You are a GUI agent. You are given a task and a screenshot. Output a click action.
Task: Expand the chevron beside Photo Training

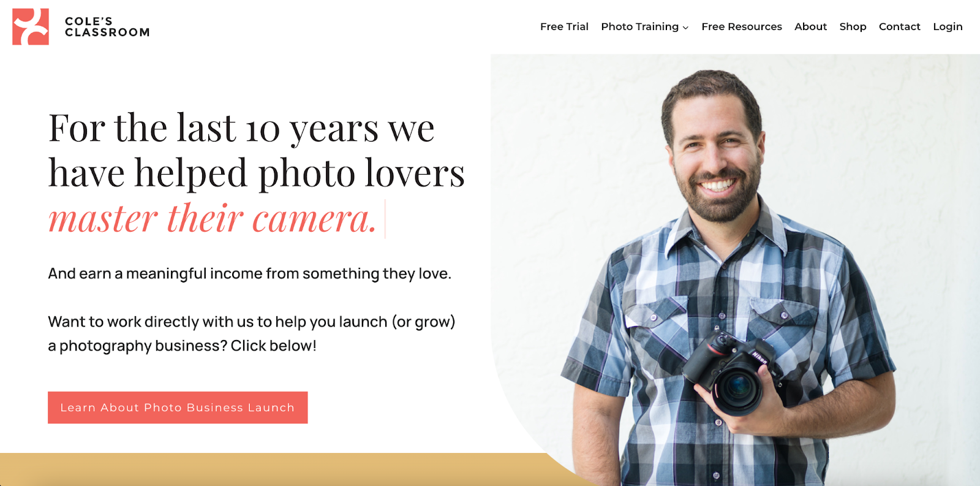(685, 28)
